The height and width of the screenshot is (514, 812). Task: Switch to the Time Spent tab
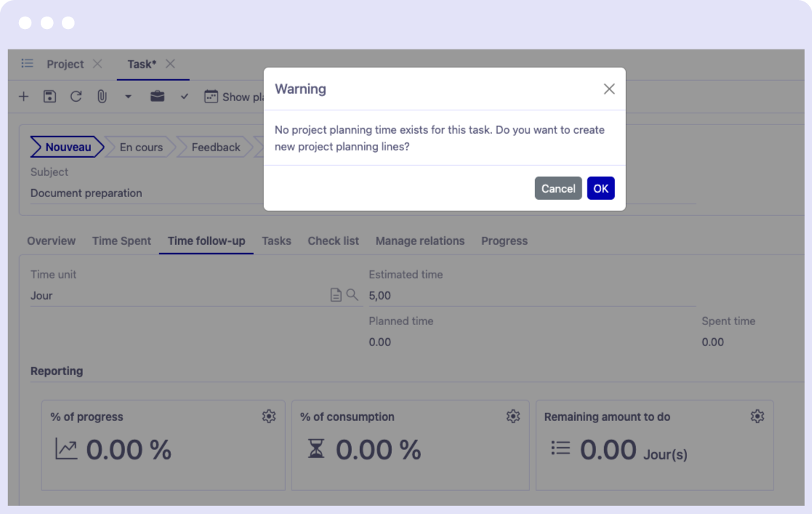click(x=121, y=241)
